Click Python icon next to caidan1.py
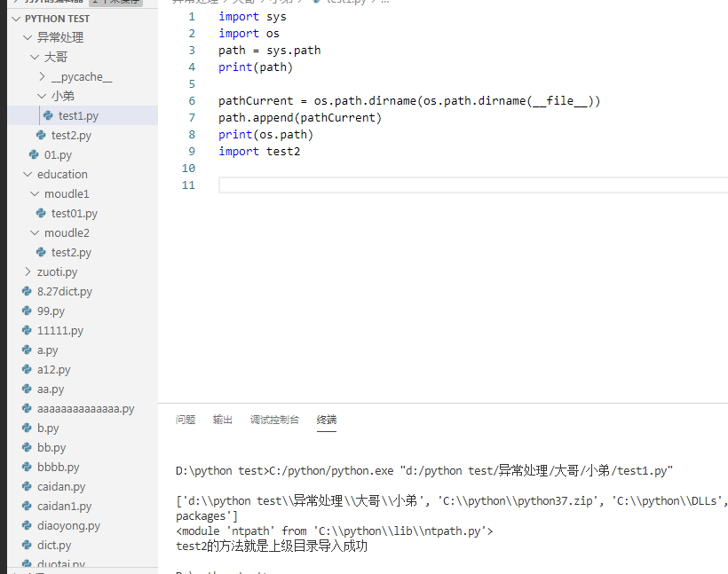 [x=27, y=506]
